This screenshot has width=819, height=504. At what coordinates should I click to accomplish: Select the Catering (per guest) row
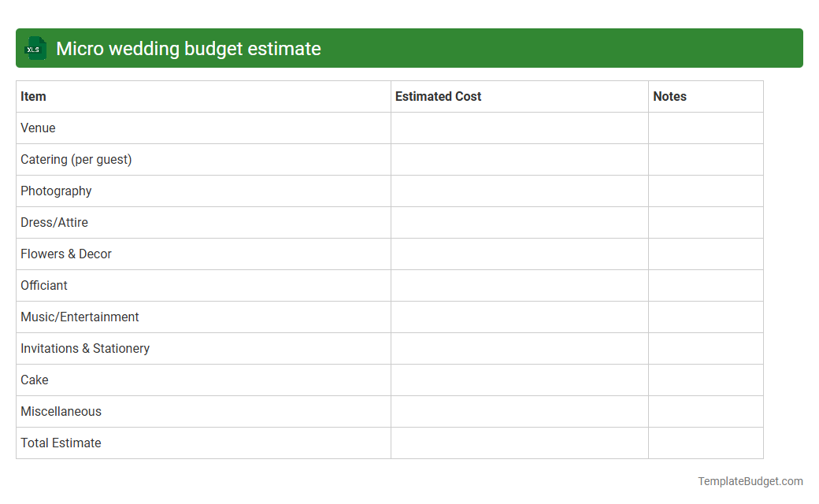76,159
